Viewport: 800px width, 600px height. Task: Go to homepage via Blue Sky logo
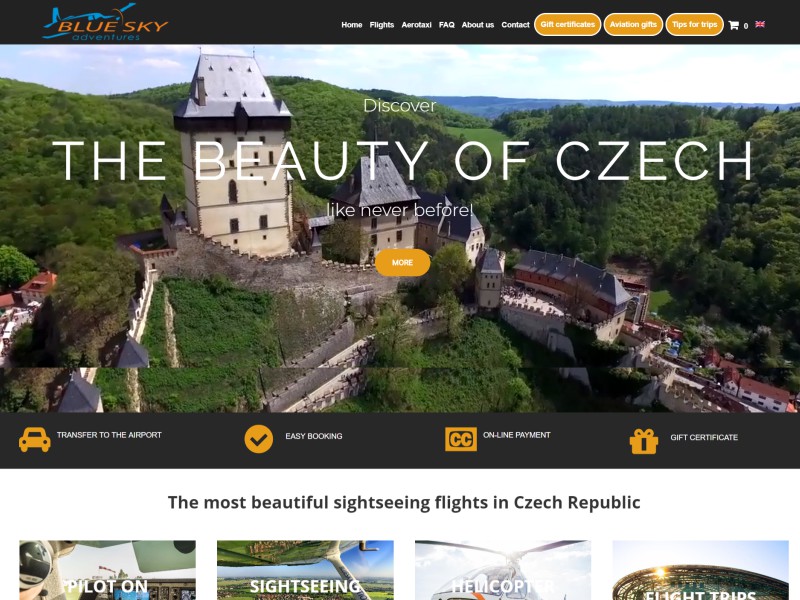[105, 22]
